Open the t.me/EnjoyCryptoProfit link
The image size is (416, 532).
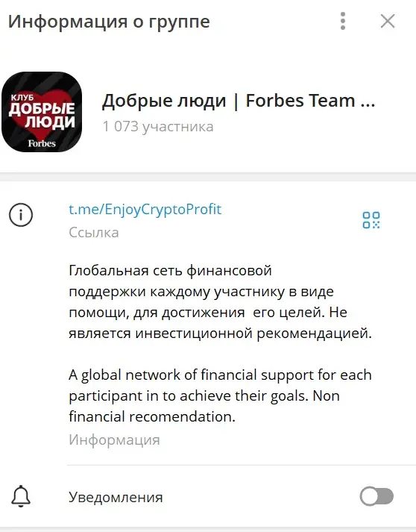(x=145, y=210)
